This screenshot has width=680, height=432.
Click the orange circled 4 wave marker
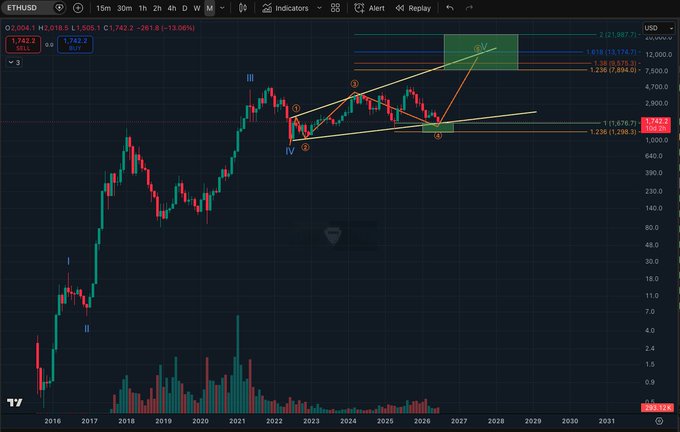[438, 136]
